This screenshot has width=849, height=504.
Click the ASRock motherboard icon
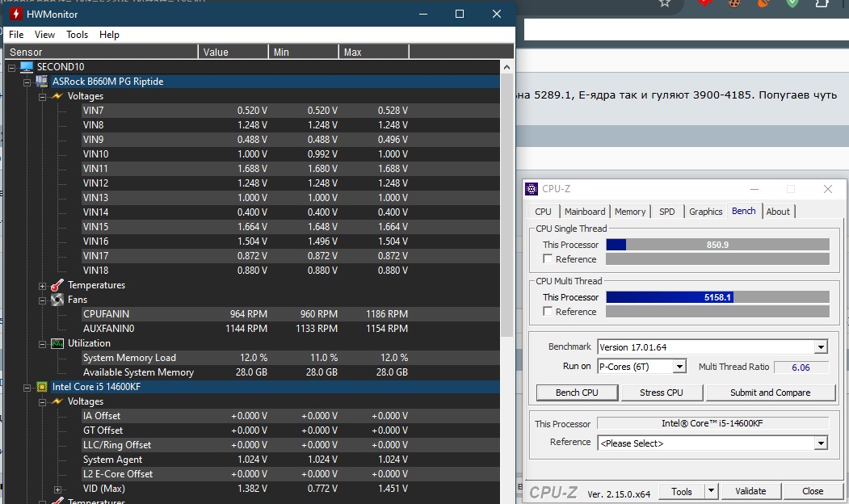[x=42, y=82]
